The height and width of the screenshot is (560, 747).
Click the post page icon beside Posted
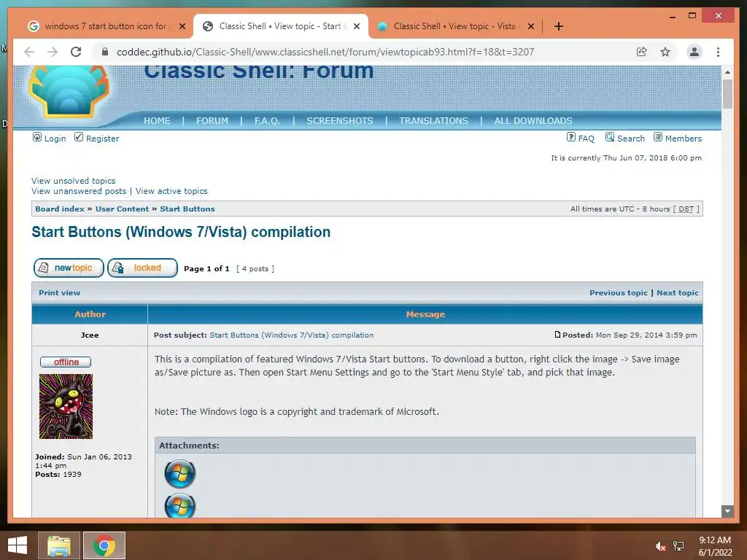[557, 335]
